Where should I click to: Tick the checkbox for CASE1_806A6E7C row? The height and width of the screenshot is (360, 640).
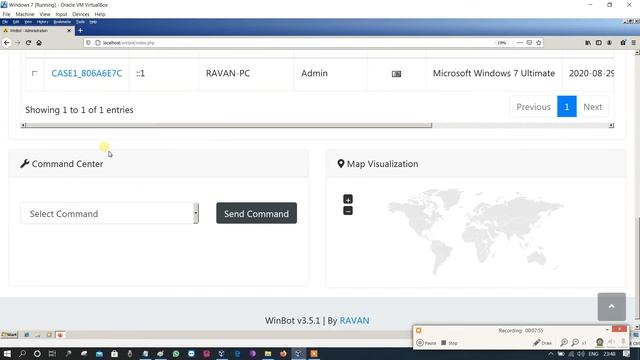35,73
